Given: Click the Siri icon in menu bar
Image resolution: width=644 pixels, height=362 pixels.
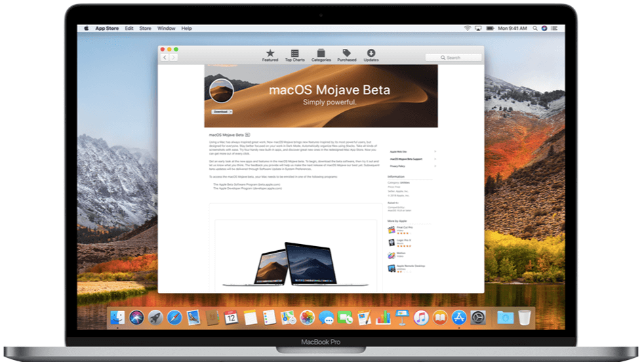Looking at the screenshot, I should coord(544,28).
